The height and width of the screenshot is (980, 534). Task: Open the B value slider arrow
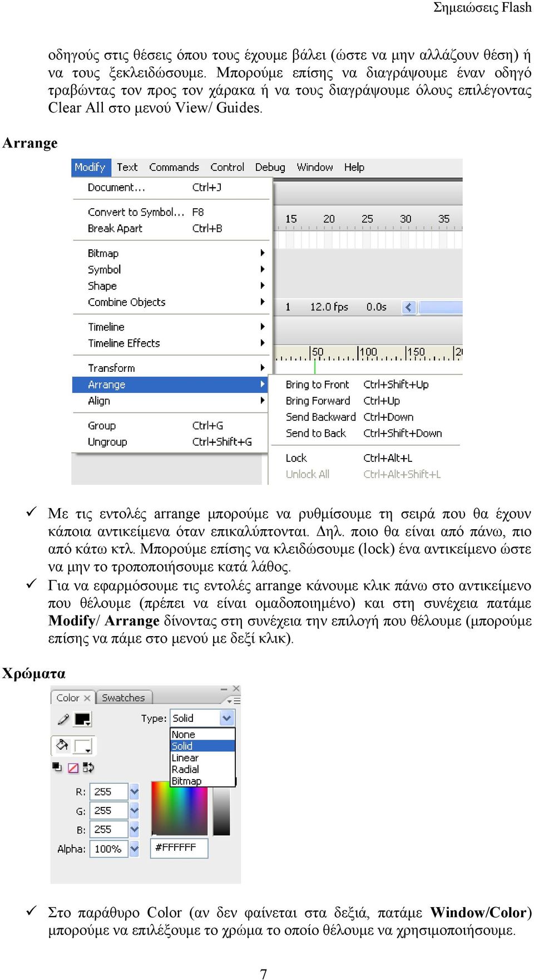[x=135, y=829]
